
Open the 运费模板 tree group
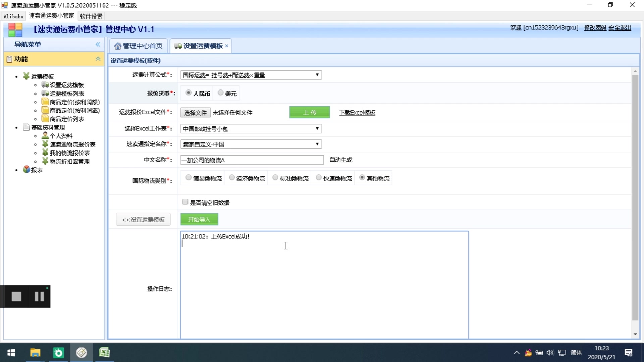(x=42, y=76)
